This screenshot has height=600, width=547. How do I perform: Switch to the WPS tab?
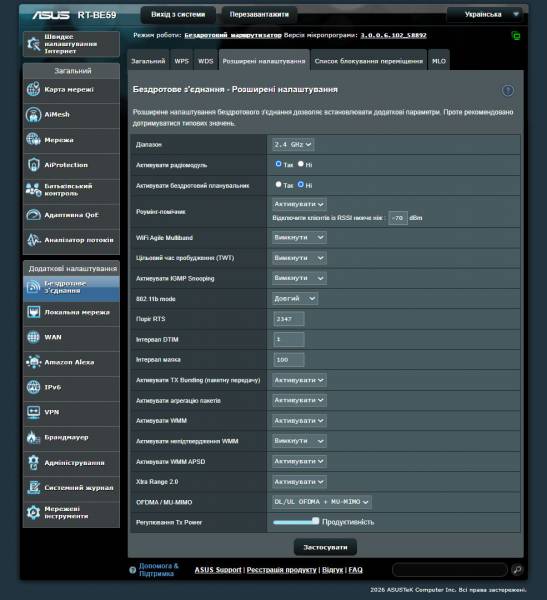click(x=181, y=61)
